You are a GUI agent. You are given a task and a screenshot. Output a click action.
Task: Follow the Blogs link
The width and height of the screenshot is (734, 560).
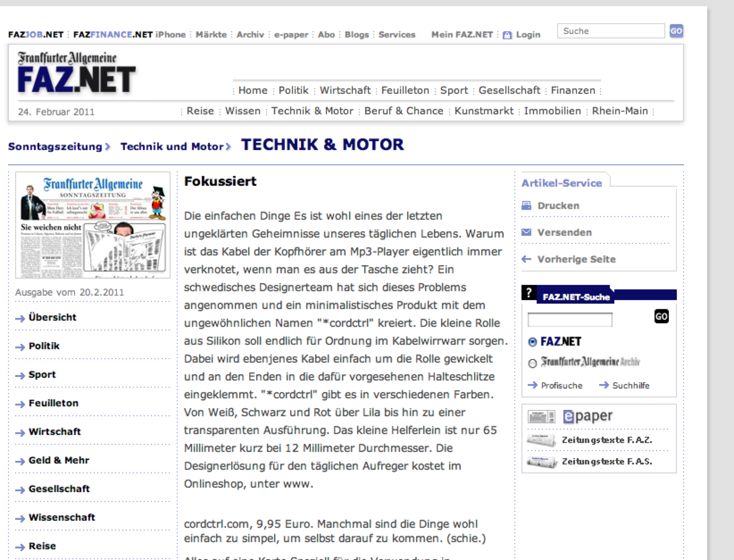tap(357, 34)
